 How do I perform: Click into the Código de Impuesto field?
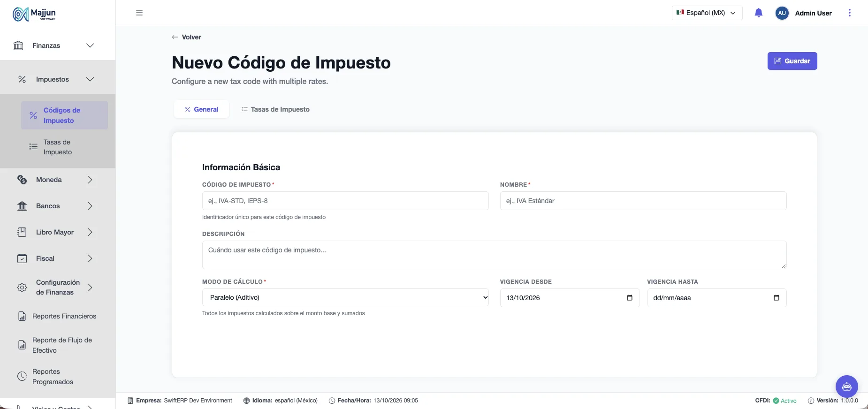click(x=345, y=201)
